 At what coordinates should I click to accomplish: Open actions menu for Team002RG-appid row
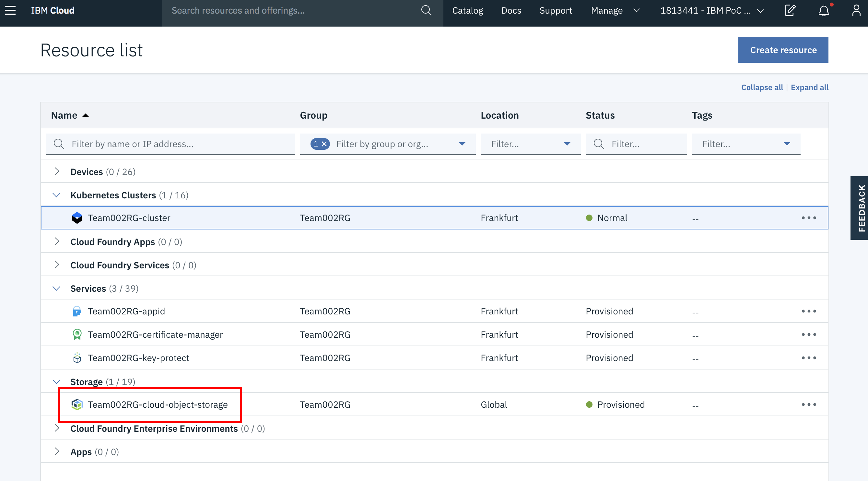[809, 311]
